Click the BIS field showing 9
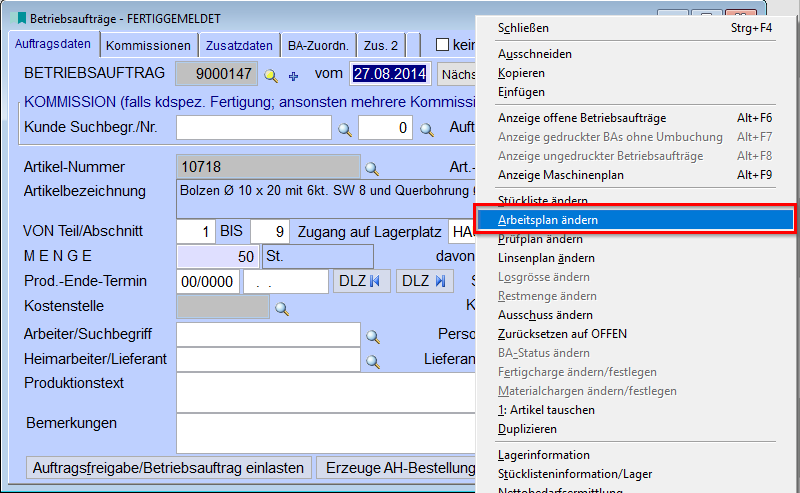This screenshot has width=800, height=493. point(270,232)
